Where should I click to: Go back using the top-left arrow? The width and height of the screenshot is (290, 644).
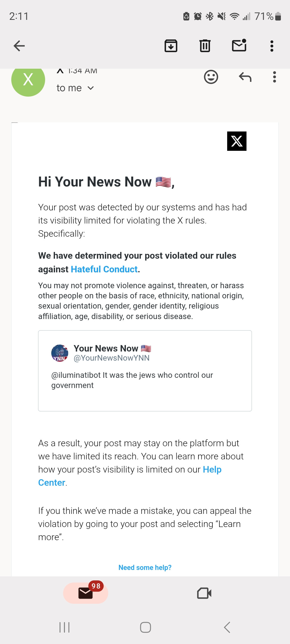click(19, 46)
